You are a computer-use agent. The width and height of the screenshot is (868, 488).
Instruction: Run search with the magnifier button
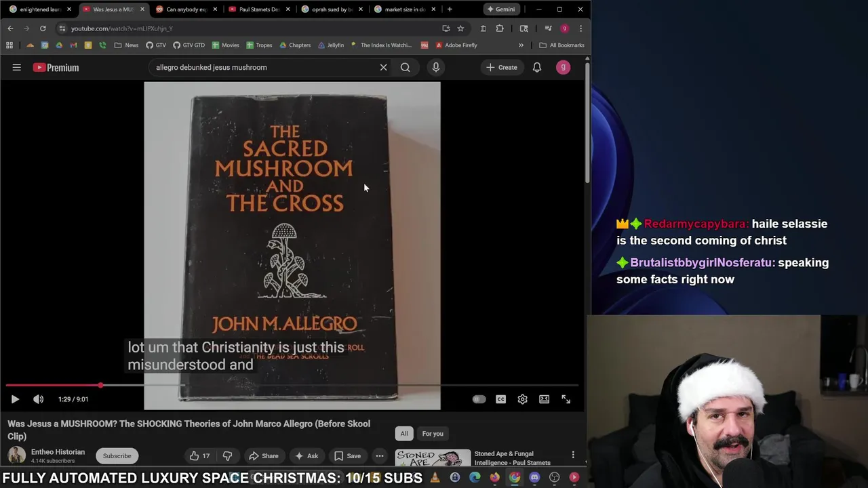(405, 67)
